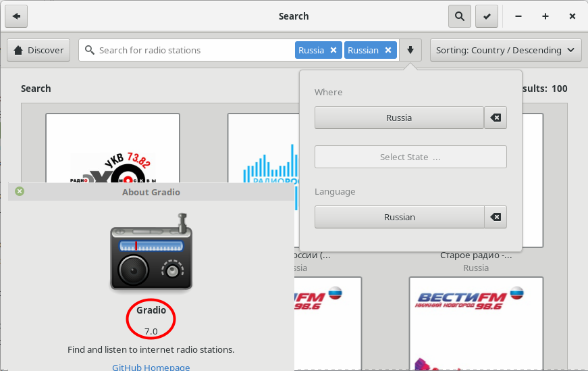Click the Russian tag inside search field
Screen dimensions: 588x371
pyautogui.click(x=363, y=50)
